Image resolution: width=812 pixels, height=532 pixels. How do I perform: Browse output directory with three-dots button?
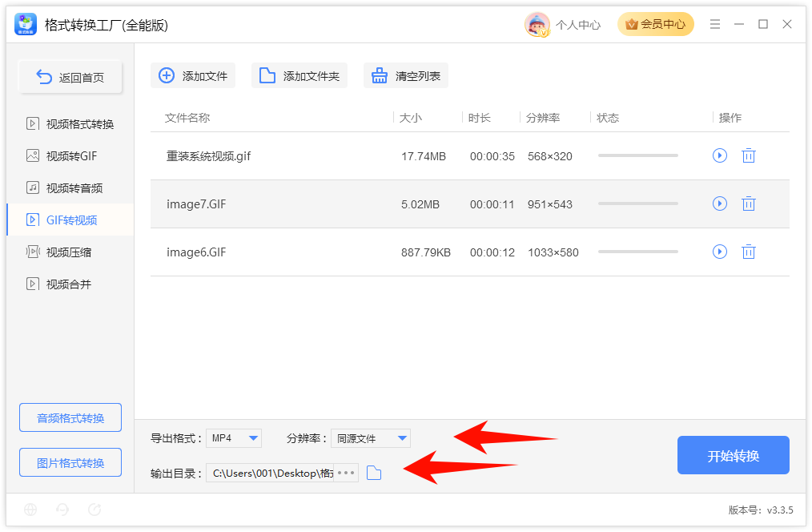(346, 473)
